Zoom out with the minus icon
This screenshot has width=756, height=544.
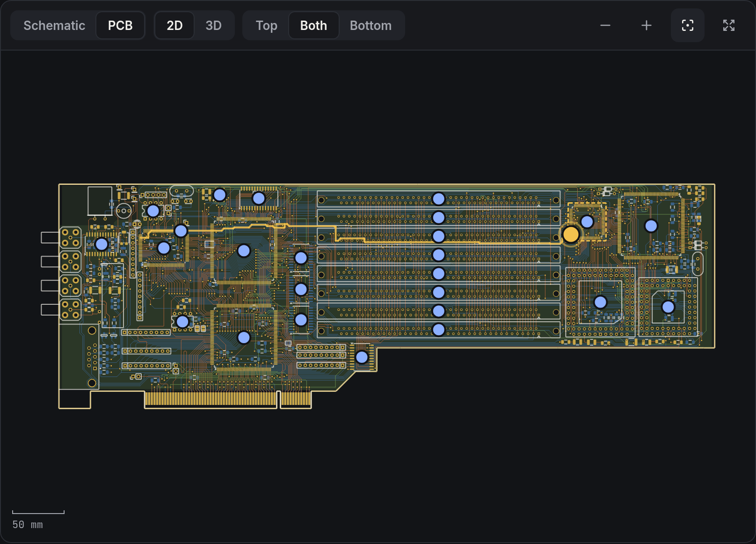coord(605,25)
